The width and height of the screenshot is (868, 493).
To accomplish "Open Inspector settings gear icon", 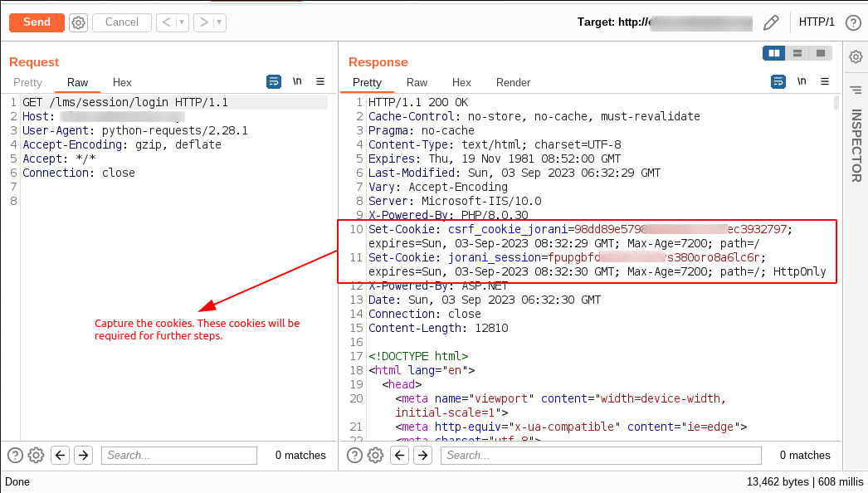I will (x=856, y=56).
